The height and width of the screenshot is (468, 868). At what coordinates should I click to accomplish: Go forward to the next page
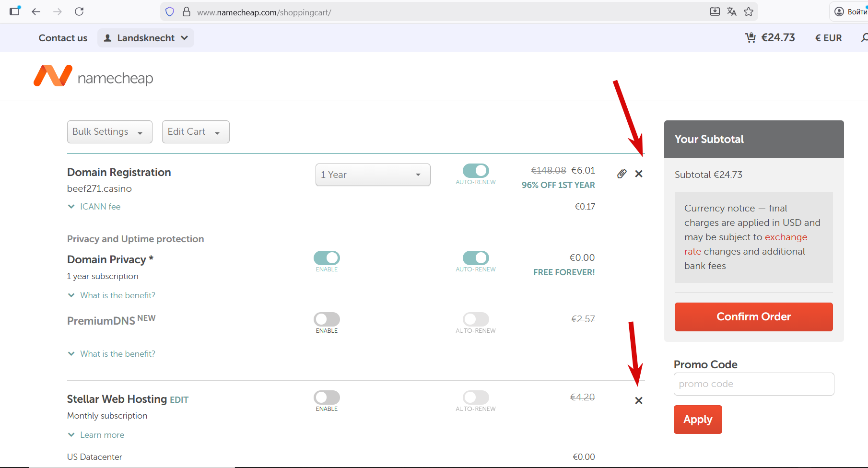click(x=58, y=12)
